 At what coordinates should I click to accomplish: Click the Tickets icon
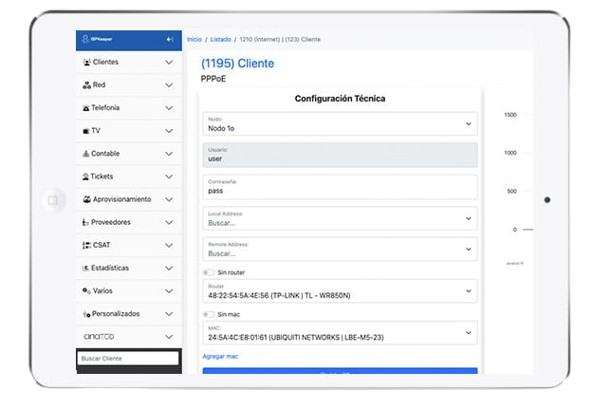86,177
